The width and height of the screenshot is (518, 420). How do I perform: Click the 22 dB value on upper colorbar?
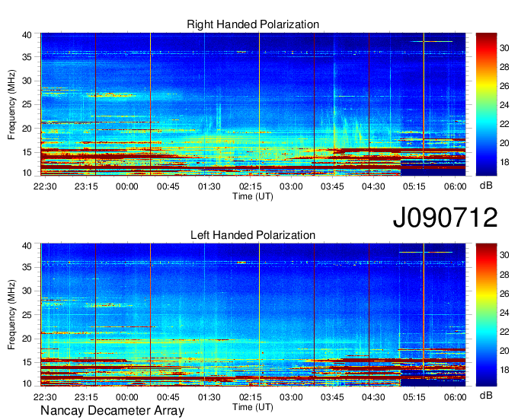[x=504, y=124]
